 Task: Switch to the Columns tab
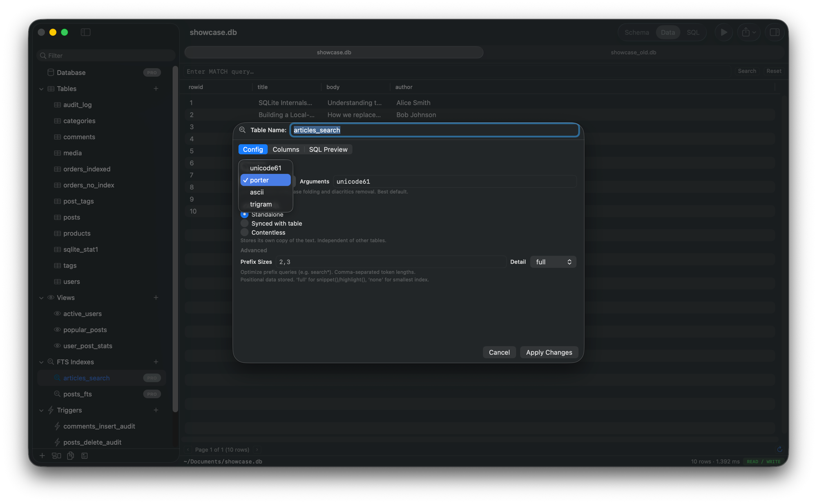click(286, 149)
